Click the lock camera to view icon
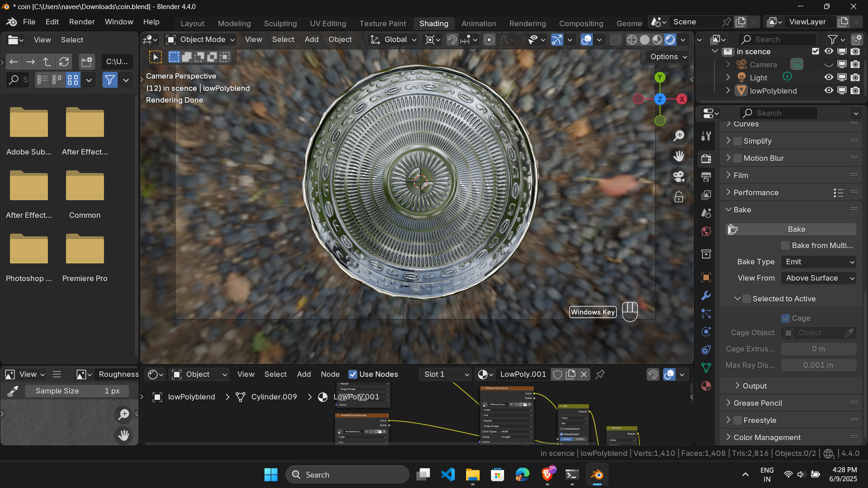The height and width of the screenshot is (488, 868). [679, 197]
